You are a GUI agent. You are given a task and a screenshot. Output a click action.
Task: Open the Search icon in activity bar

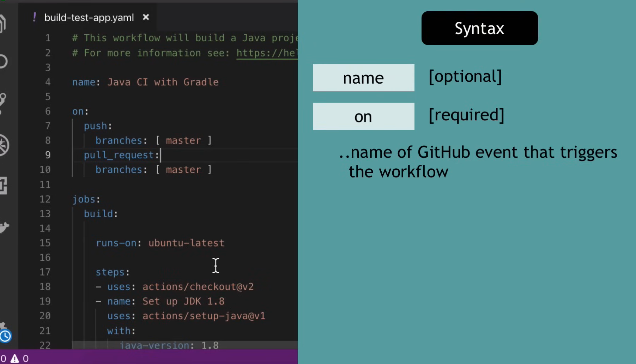point(3,61)
